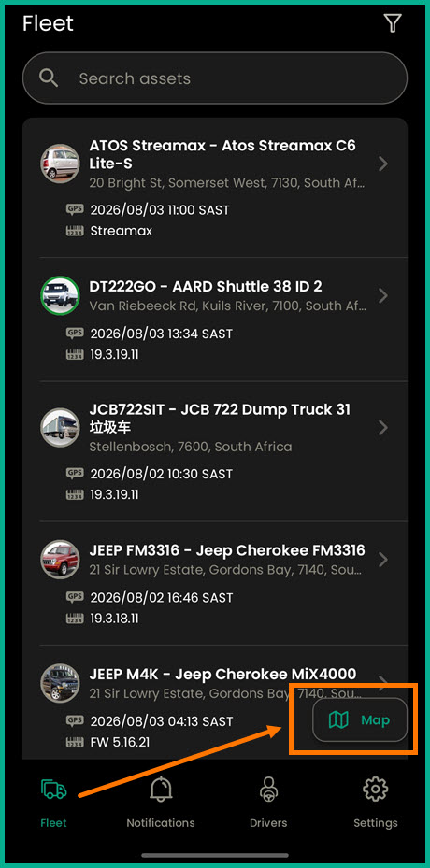Switch to the Notifications tab label

coord(161,822)
